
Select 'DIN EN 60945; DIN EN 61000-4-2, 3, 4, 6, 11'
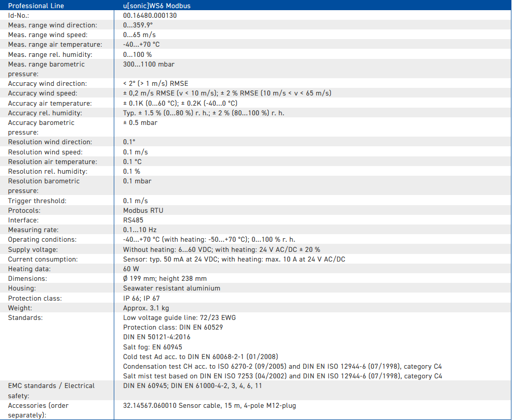point(192,386)
